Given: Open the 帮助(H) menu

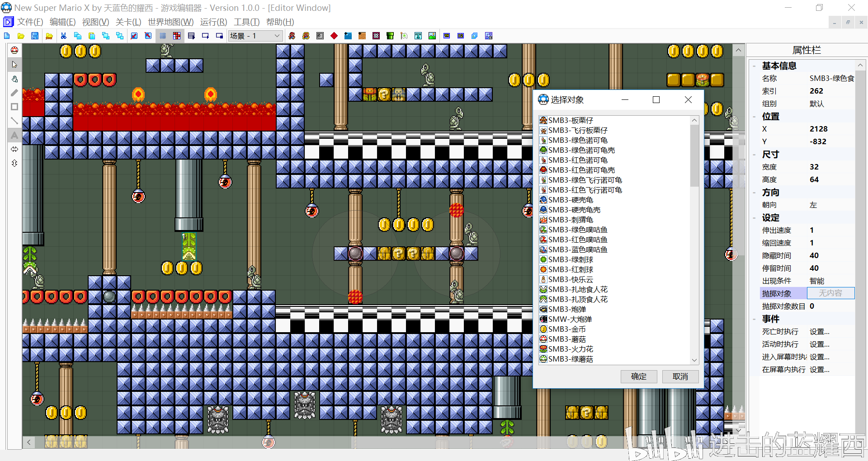Looking at the screenshot, I should coord(280,22).
